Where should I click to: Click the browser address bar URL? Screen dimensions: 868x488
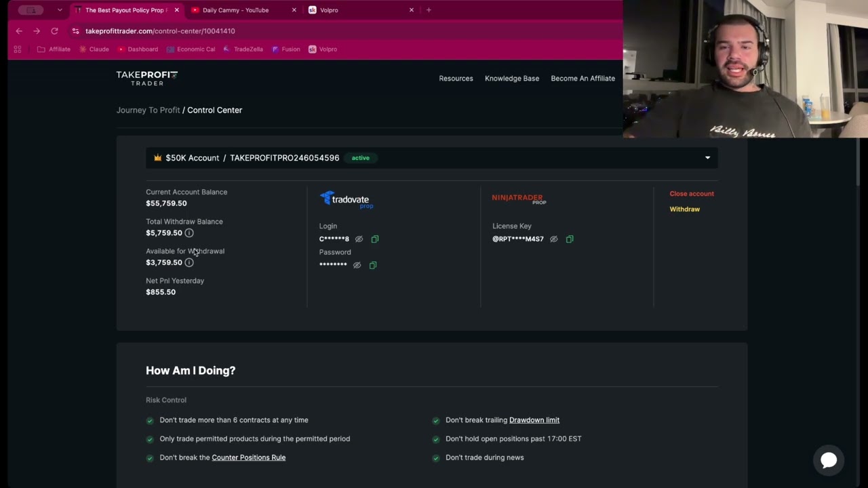(160, 31)
